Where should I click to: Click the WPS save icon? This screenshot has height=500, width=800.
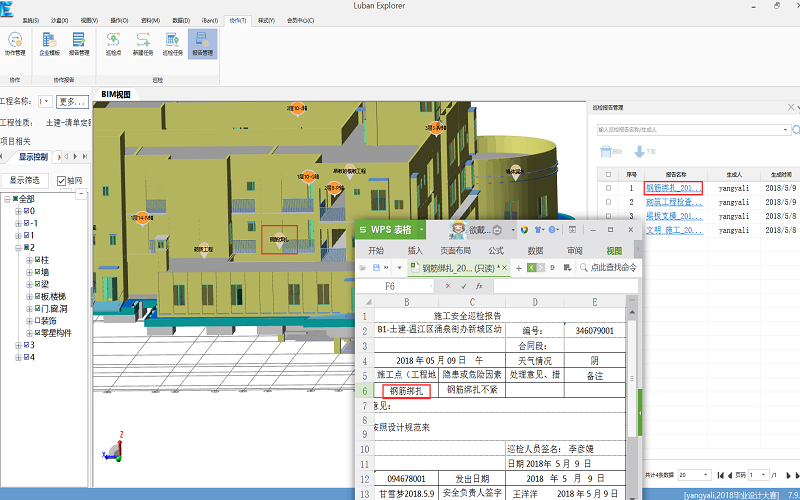[376, 267]
